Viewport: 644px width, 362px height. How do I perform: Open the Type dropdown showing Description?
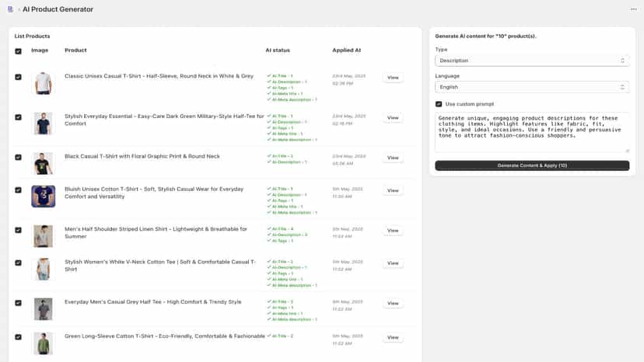[532, 61]
